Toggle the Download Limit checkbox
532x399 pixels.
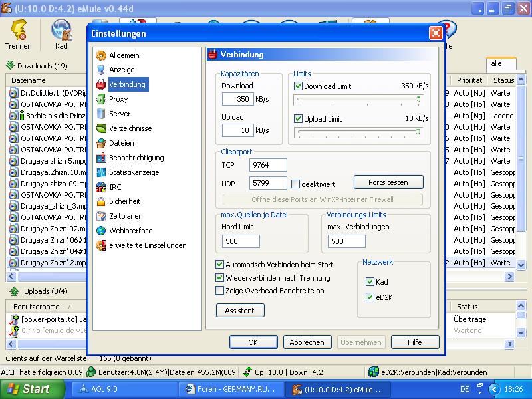298,86
